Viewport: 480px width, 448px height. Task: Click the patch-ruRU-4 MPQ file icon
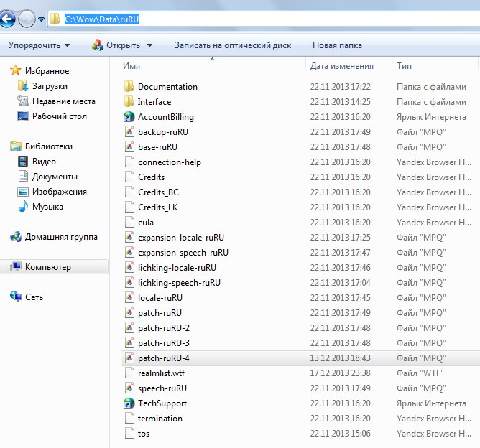pyautogui.click(x=129, y=358)
